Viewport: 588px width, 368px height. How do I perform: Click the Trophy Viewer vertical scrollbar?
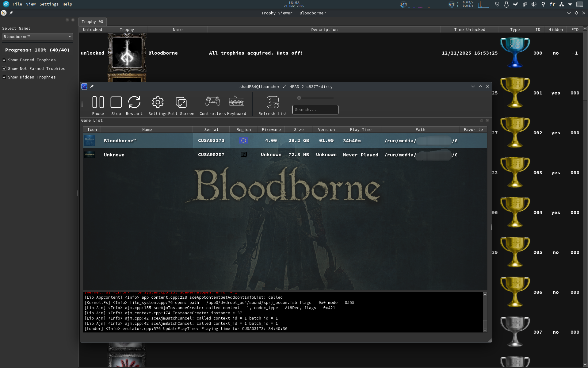585,196
